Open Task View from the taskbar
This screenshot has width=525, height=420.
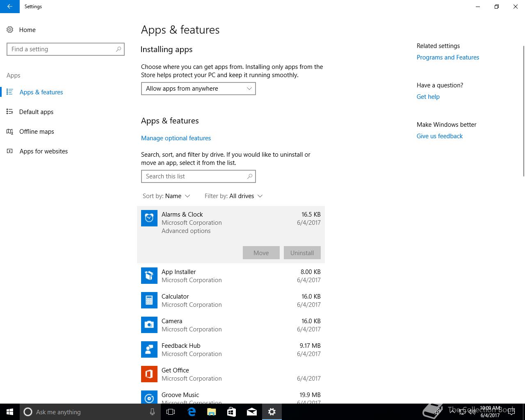171,412
